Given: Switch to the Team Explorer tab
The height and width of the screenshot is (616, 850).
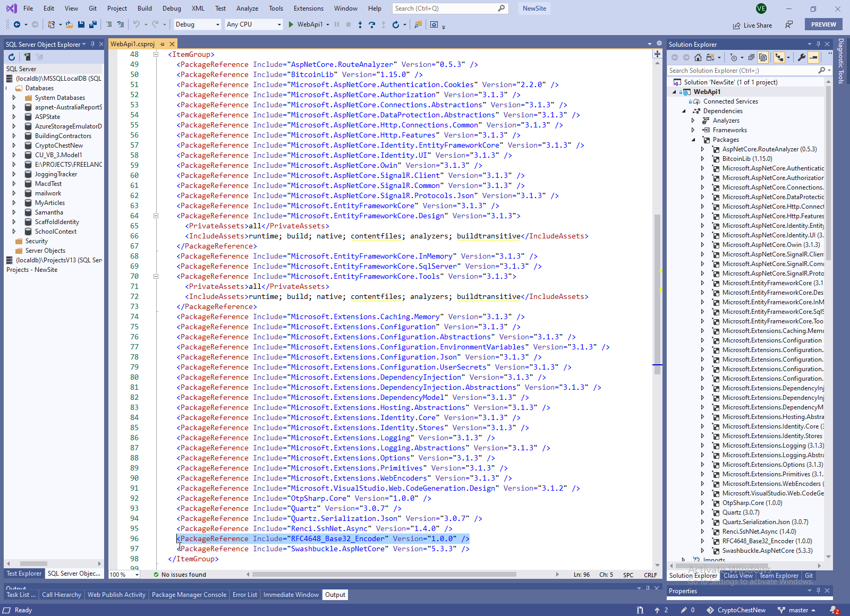Looking at the screenshot, I should pos(778,576).
